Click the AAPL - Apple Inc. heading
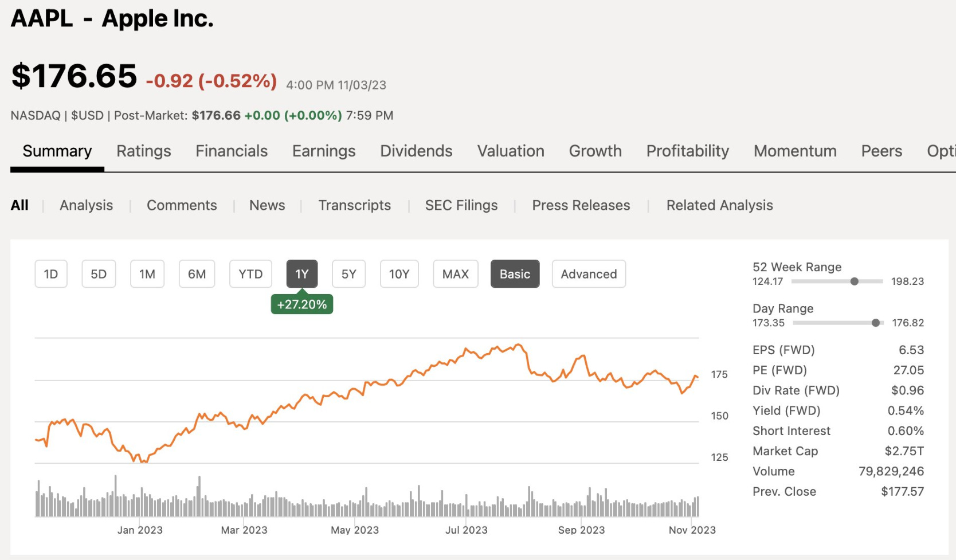 [112, 18]
